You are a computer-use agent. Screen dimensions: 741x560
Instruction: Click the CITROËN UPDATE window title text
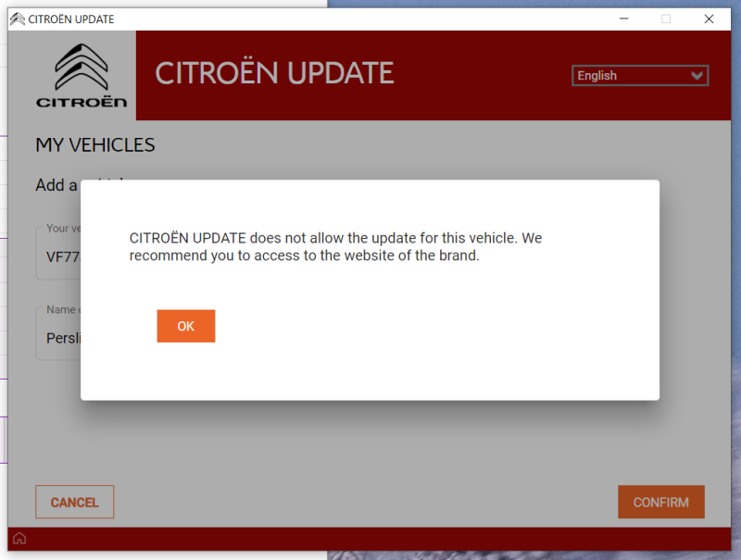click(x=71, y=19)
